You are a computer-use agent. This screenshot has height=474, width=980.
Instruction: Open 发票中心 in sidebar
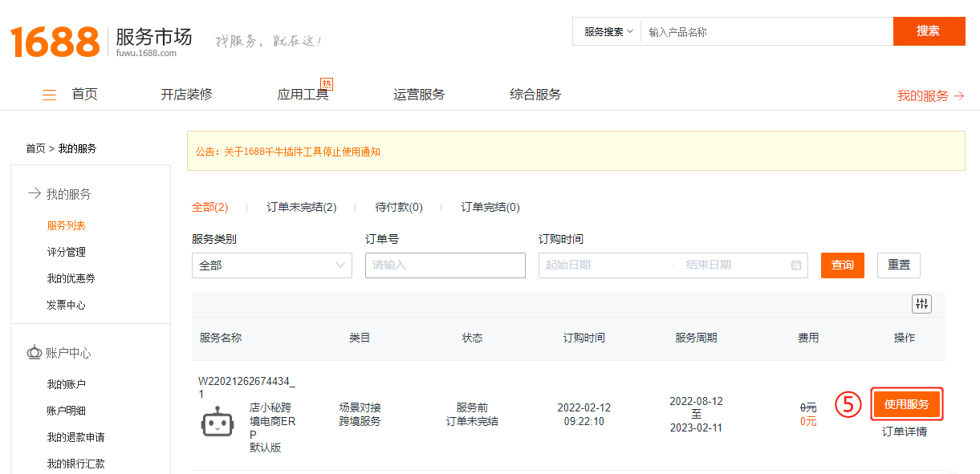tap(67, 305)
